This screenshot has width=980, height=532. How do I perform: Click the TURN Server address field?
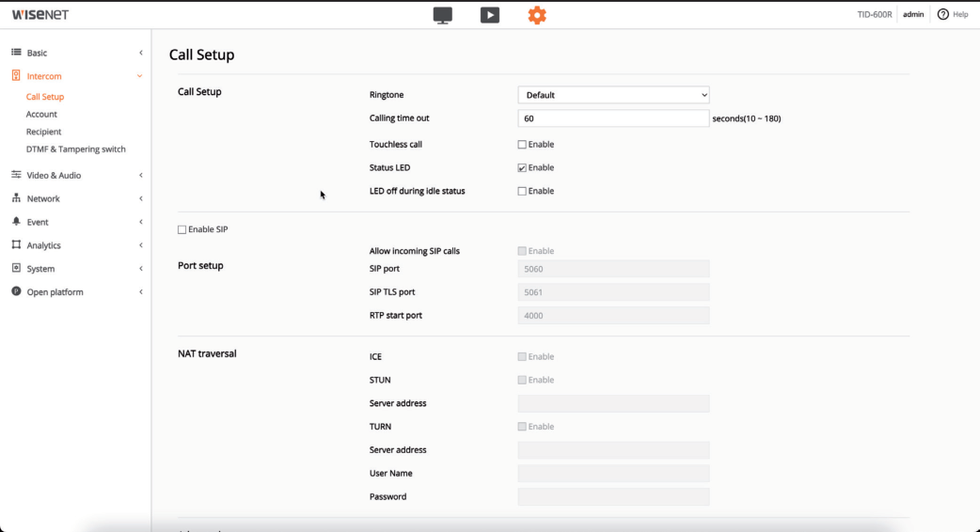tap(613, 450)
